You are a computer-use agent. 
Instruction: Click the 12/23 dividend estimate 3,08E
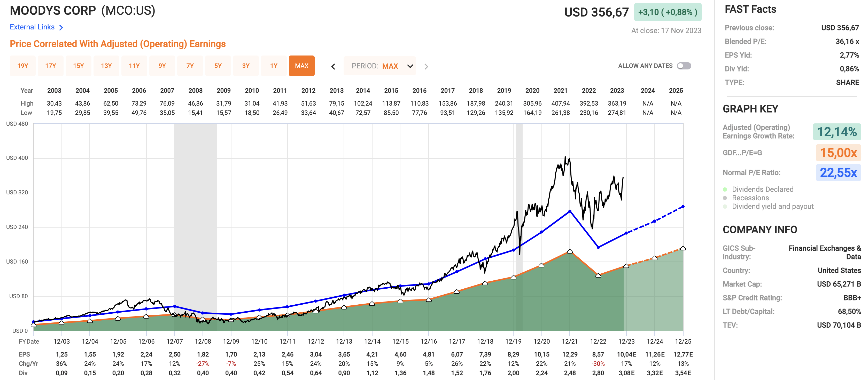(x=626, y=373)
